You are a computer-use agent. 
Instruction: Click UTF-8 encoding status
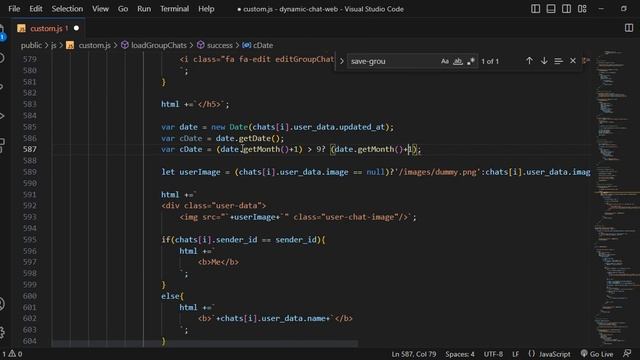(x=493, y=354)
